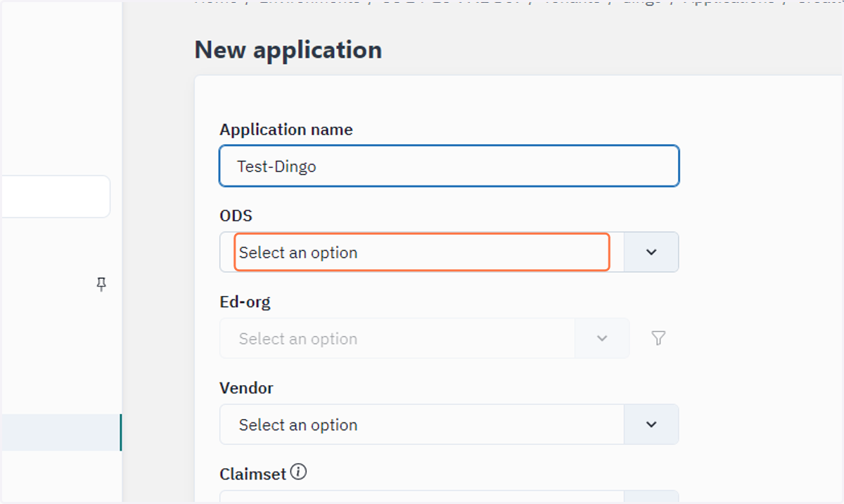Screen dimensions: 844x504
Task: Open the Vendor "Select an option" field
Action: click(x=422, y=425)
